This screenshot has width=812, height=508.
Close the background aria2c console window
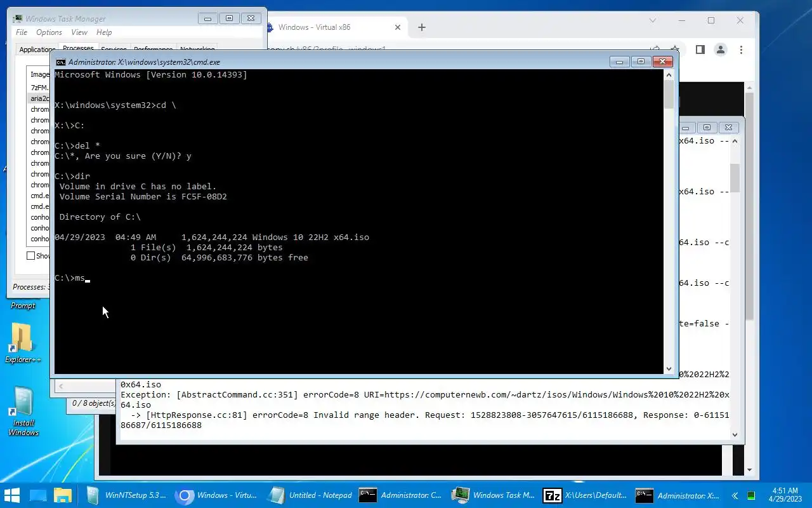click(x=729, y=128)
